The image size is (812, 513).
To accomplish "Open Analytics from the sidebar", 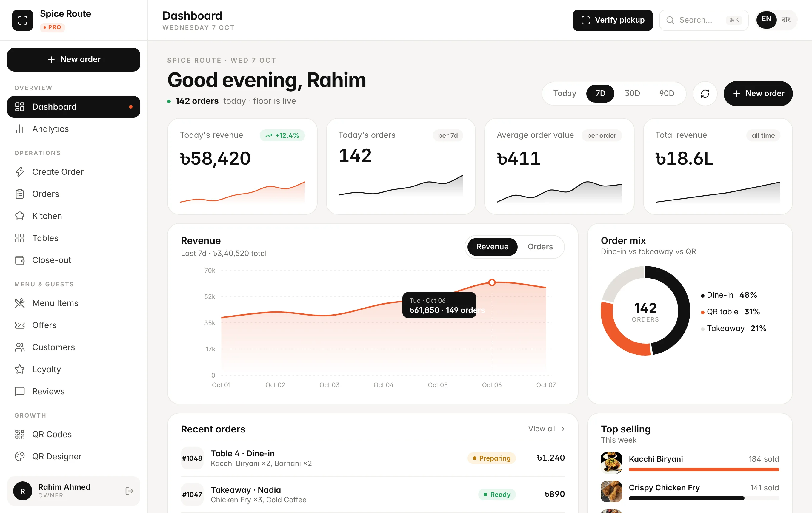I will point(73,129).
